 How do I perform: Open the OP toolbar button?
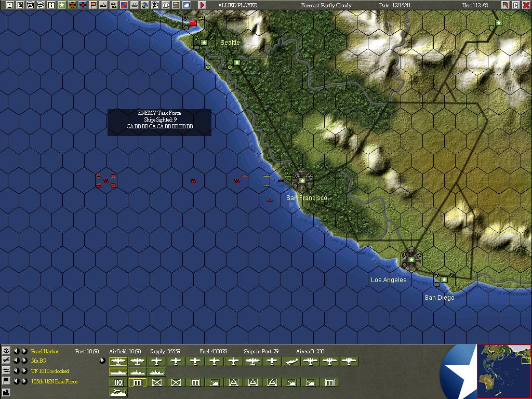tap(166, 5)
